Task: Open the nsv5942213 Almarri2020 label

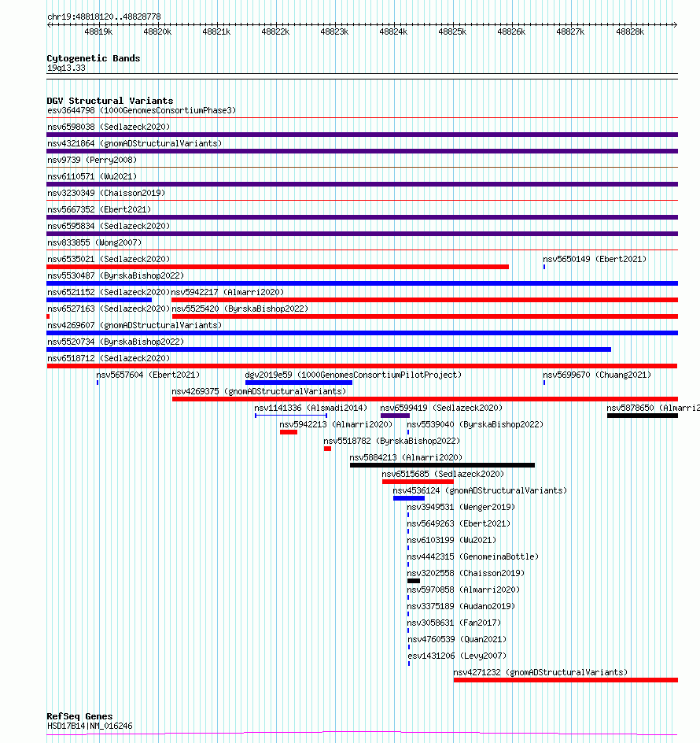Action: coord(336,424)
